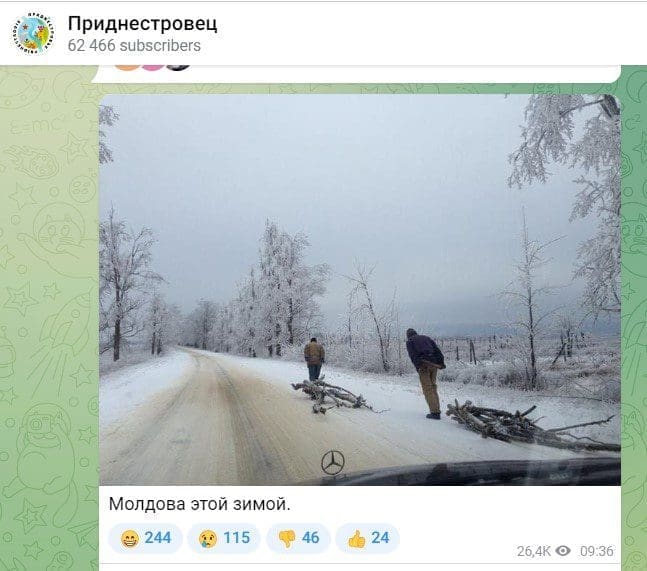Screen dimensions: 647x571
Task: View the 62 466 subscribers count
Action: 134,45
